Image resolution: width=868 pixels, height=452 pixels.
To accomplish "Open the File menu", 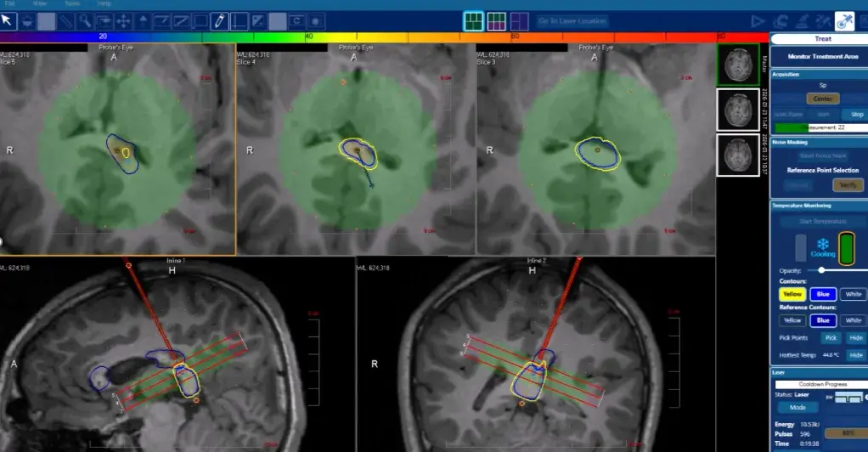I will [x=10, y=3].
